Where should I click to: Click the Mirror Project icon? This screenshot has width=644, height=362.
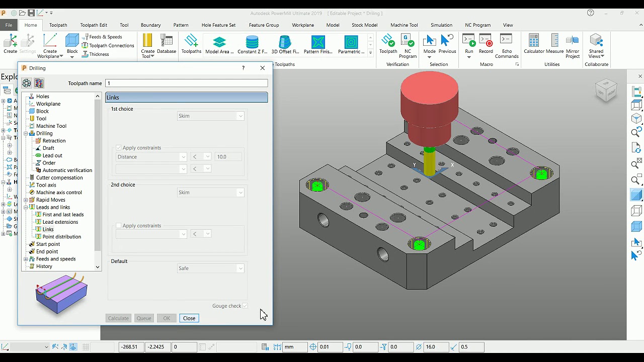573,46
